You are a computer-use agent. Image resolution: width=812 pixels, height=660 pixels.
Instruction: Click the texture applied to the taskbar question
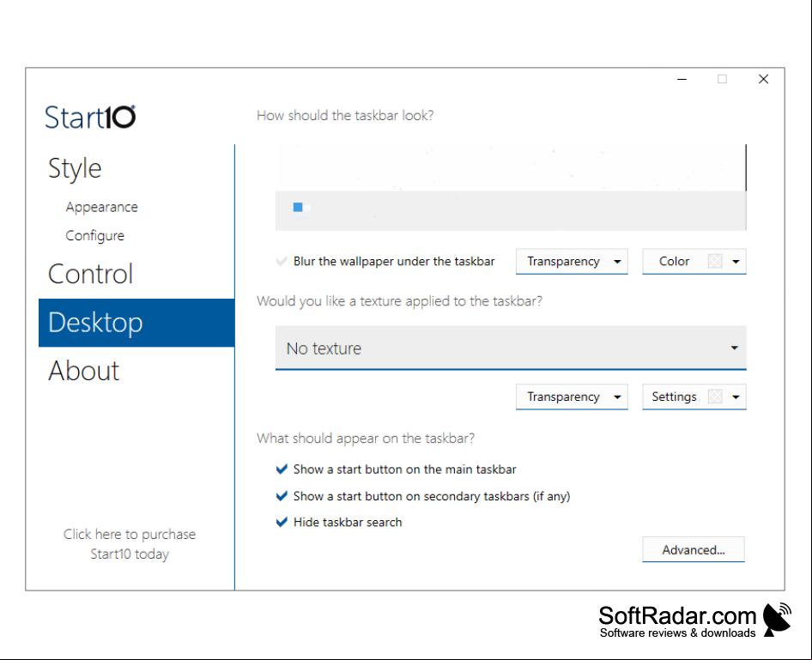[399, 301]
